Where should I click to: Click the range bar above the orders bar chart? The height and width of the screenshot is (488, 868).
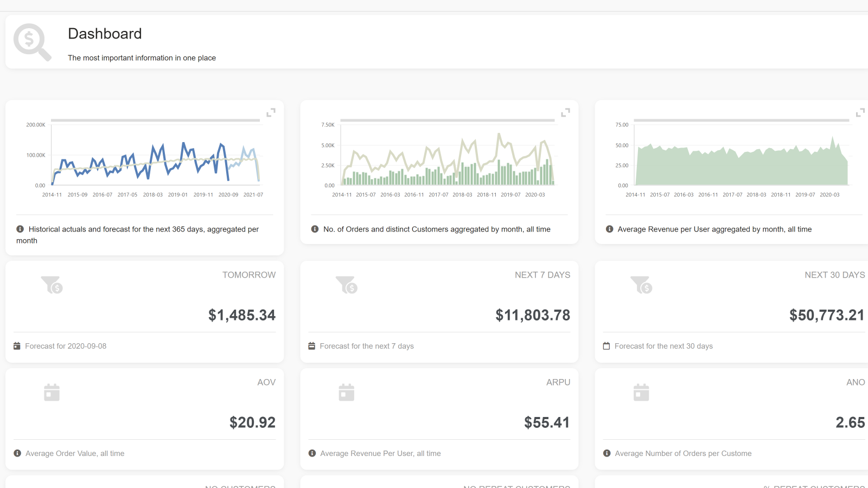tap(448, 120)
